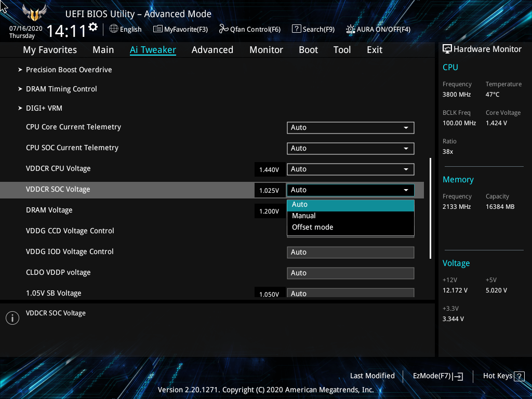Click the globe language icon
Viewport: 532px width, 399px height.
114,29
